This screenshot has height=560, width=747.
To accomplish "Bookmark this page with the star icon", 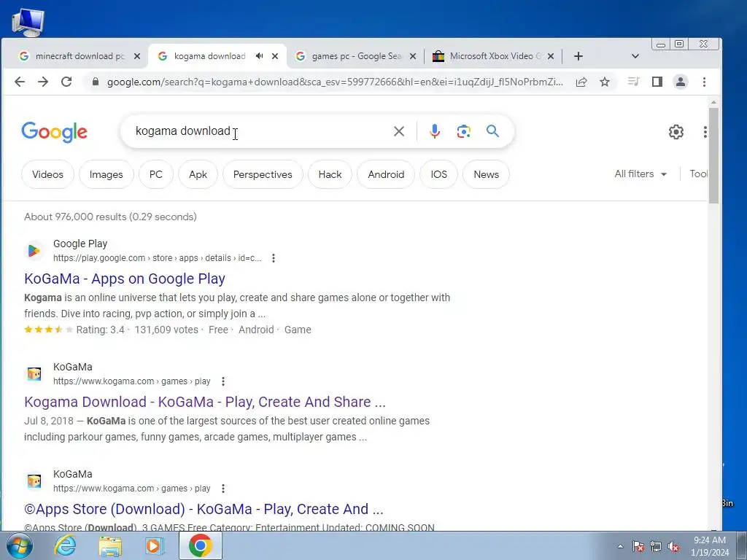I will pos(605,82).
